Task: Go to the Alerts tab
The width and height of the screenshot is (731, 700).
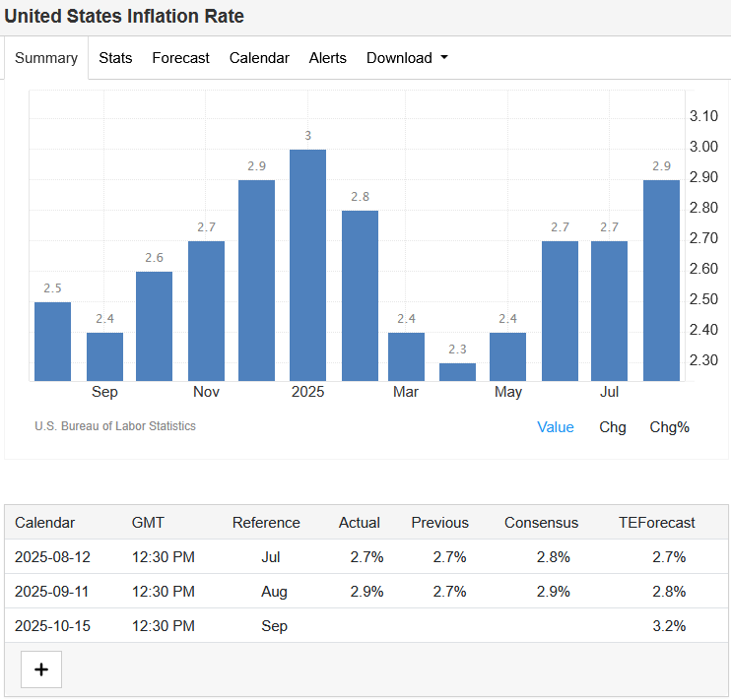Action: pos(327,58)
